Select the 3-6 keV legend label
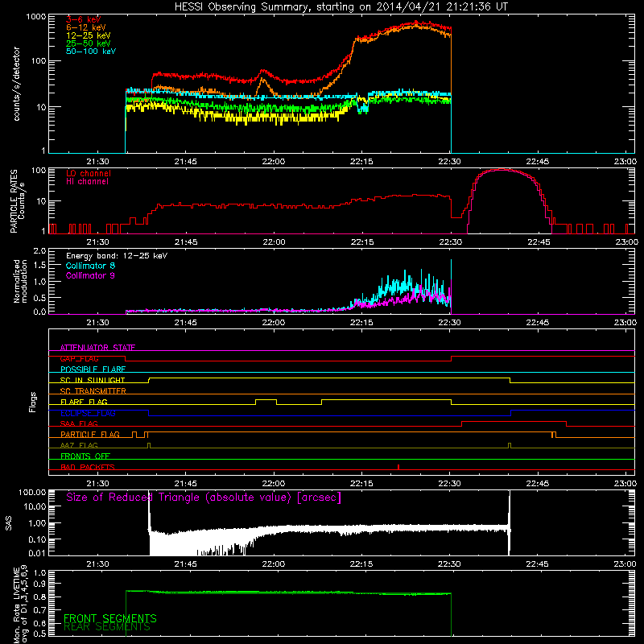644x644 pixels. (x=84, y=19)
